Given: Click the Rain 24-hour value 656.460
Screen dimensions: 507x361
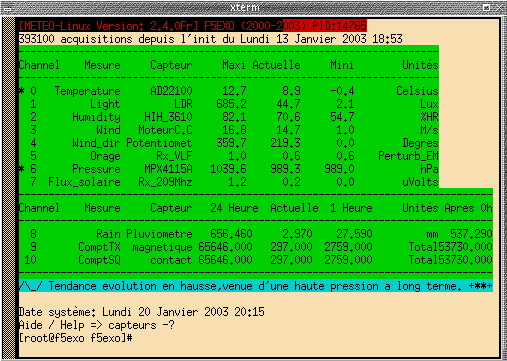Looking at the screenshot, I should pyautogui.click(x=231, y=234).
